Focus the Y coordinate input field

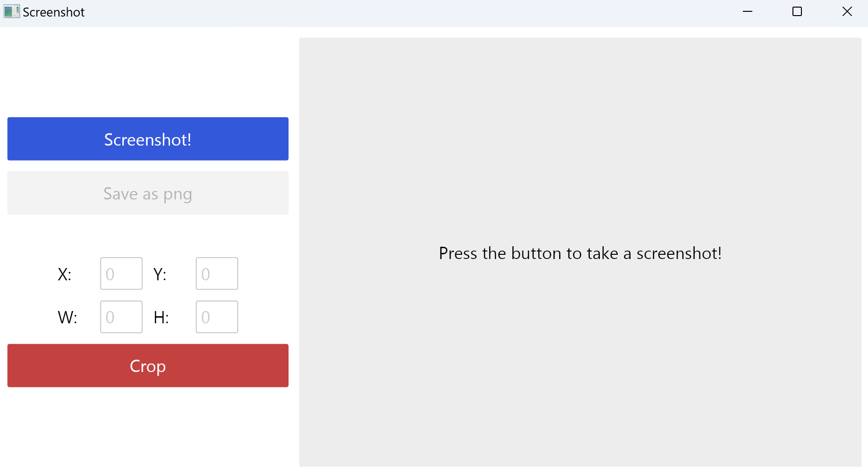pyautogui.click(x=217, y=274)
